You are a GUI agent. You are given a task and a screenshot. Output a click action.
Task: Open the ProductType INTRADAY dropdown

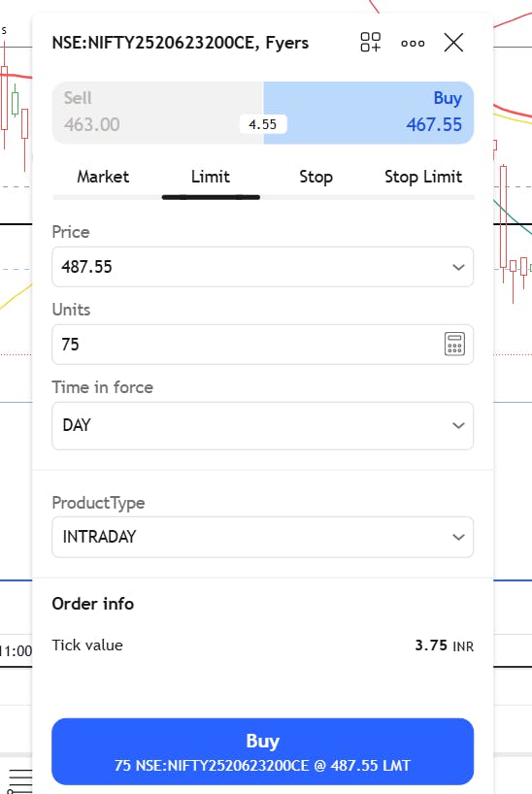[x=262, y=537]
